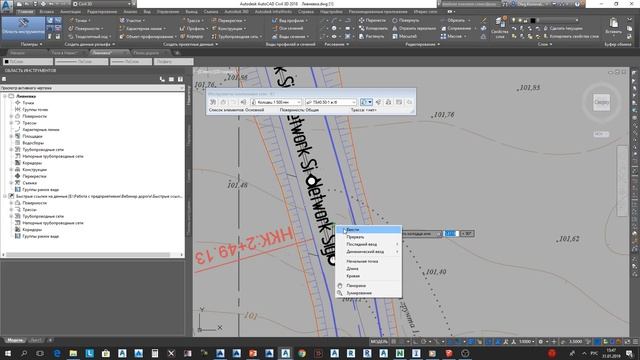Image resolution: width=640 pixels, height=360 pixels.
Task: Select Панорама in the context menu
Action: coord(369,286)
